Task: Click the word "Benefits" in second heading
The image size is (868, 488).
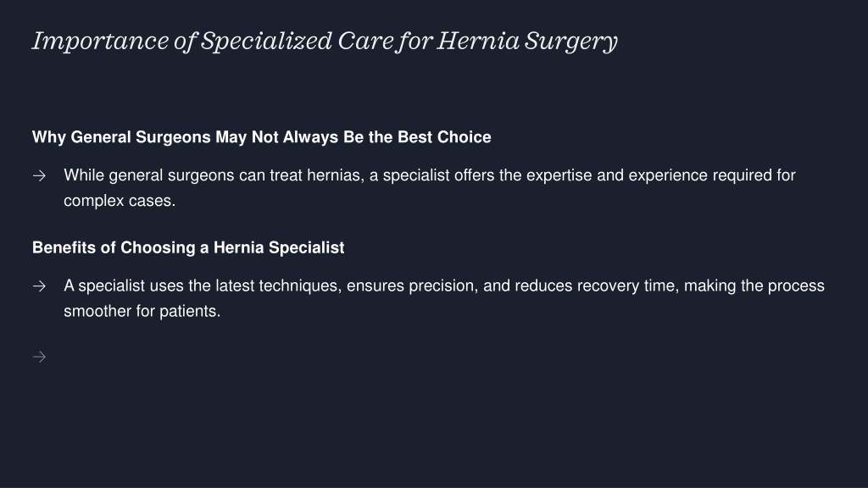Action: (64, 247)
